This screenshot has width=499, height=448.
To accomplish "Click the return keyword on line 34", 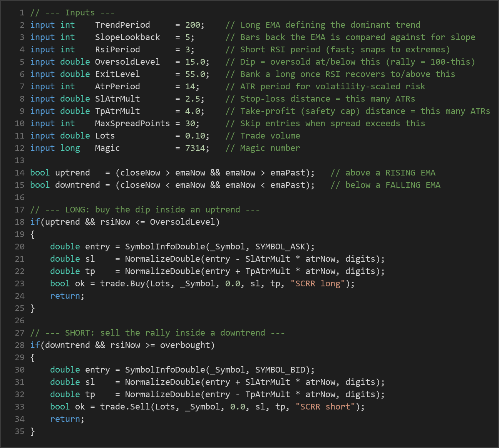I will click(65, 419).
